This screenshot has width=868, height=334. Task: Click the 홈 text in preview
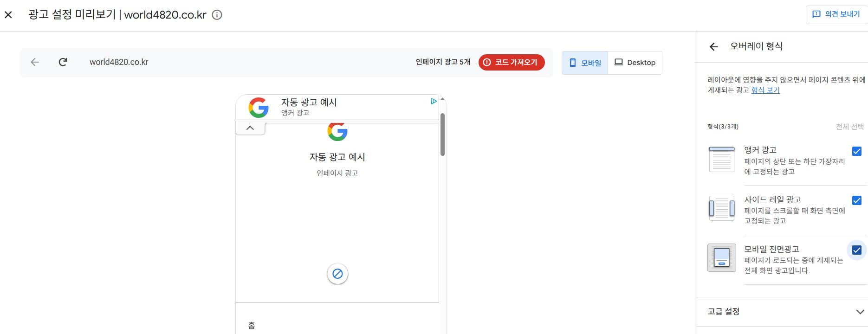point(252,326)
